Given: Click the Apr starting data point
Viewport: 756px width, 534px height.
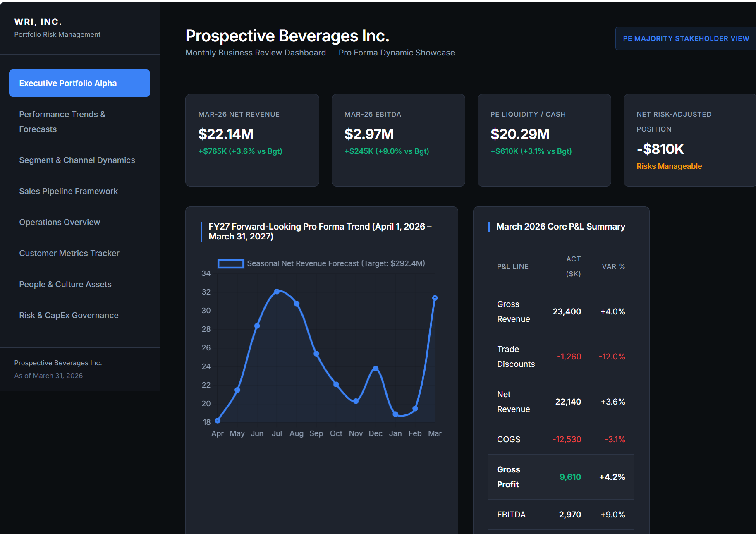Looking at the screenshot, I should point(218,421).
